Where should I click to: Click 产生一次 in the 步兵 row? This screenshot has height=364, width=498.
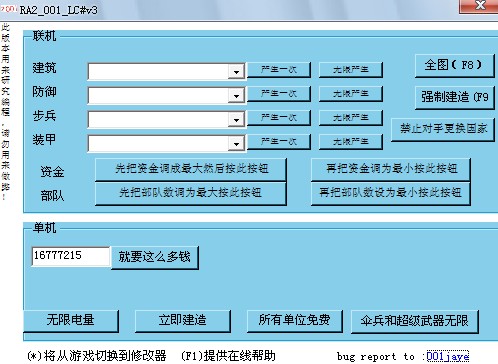279,118
